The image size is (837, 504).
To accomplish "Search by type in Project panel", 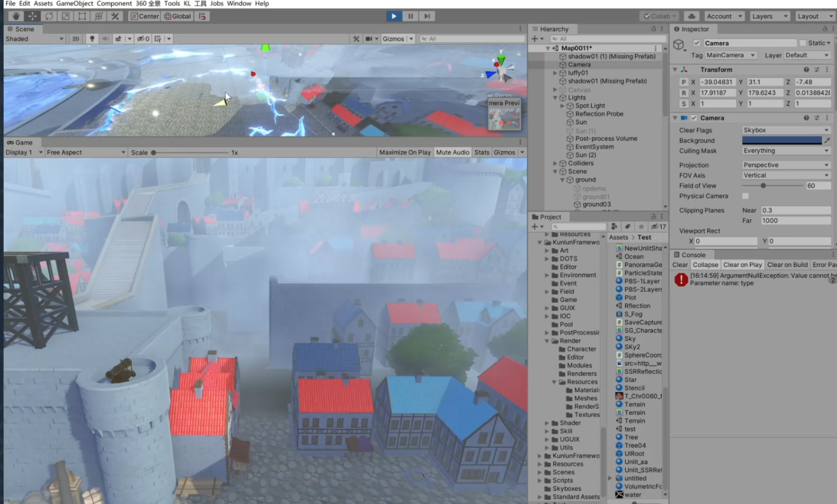I will (614, 226).
